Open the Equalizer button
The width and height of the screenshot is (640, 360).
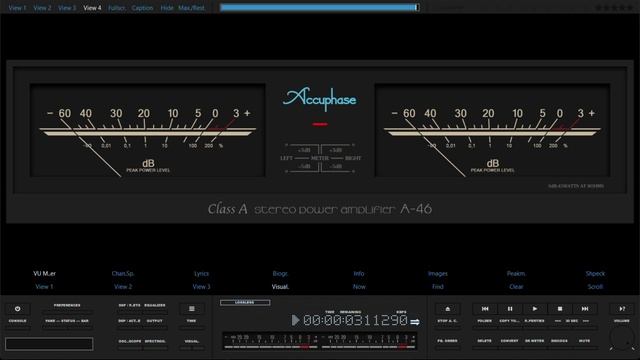coord(155,306)
